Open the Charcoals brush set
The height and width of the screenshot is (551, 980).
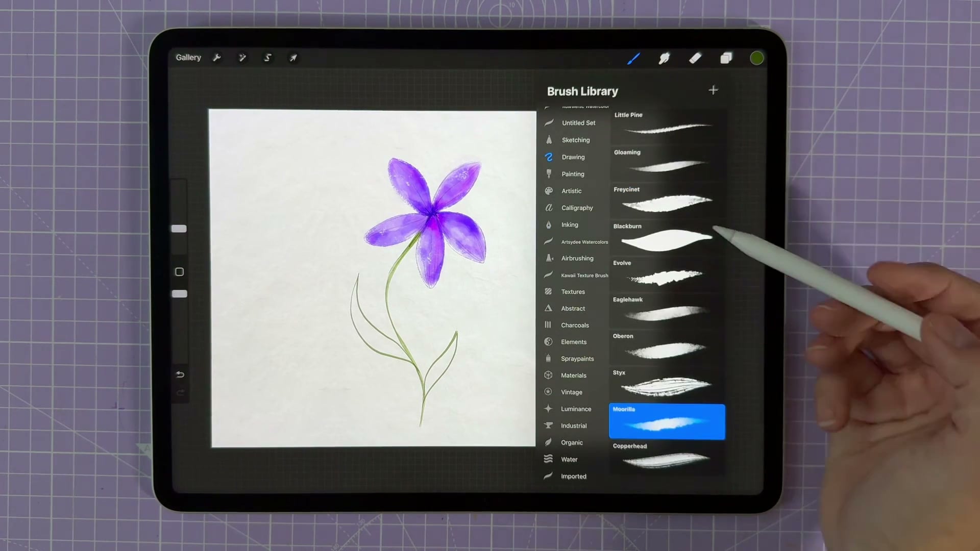coord(575,325)
